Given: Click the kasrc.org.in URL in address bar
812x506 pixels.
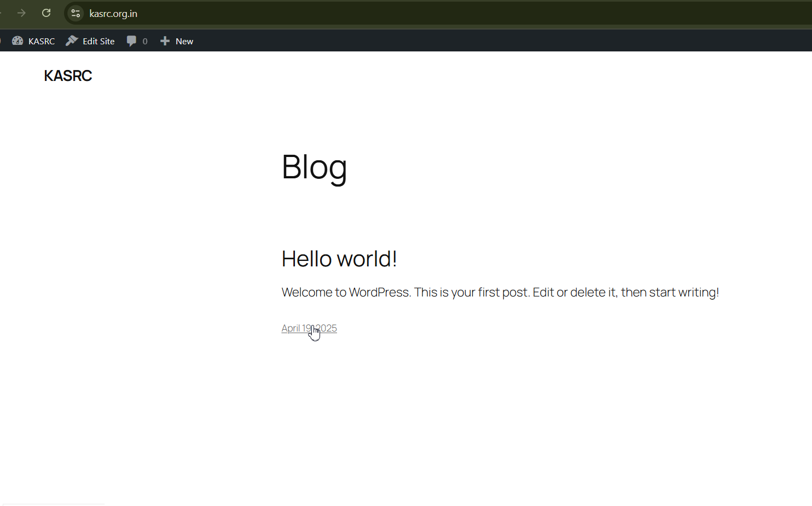Looking at the screenshot, I should pos(113,14).
